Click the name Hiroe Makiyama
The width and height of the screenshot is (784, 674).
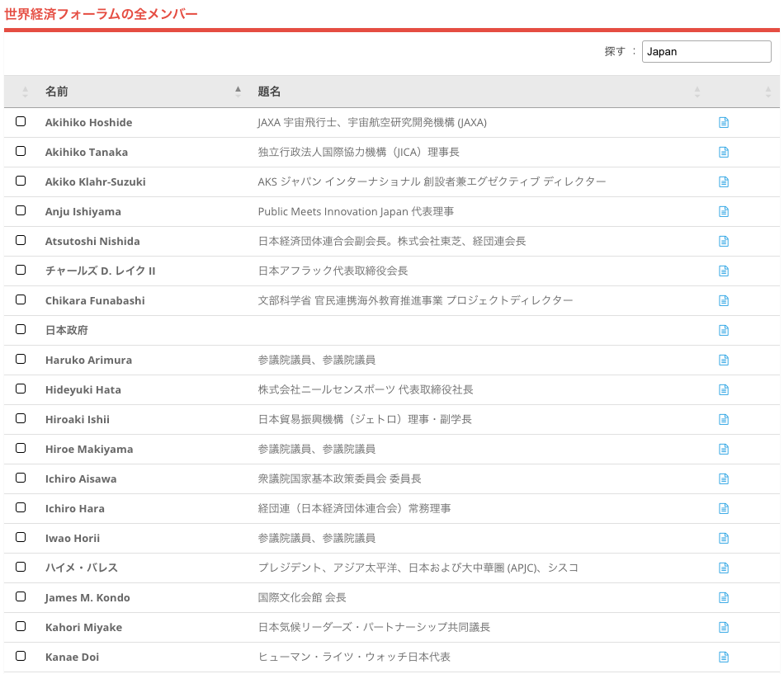[x=89, y=449]
